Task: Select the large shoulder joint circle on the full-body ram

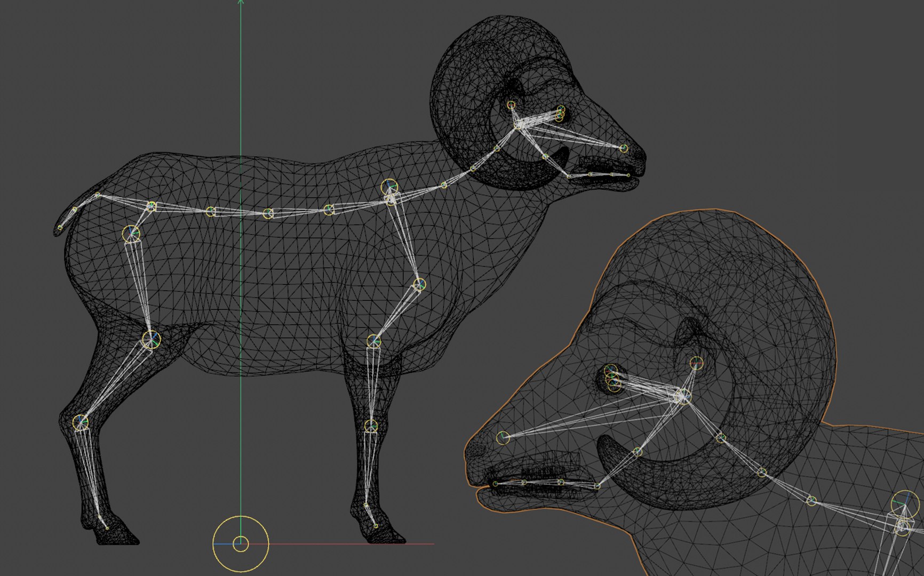Action: 389,187
